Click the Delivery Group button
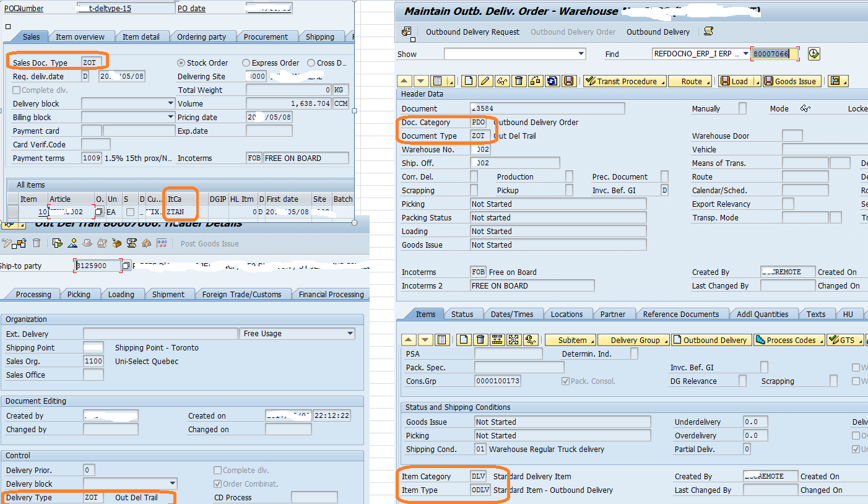This screenshot has width=868, height=504. (x=634, y=340)
